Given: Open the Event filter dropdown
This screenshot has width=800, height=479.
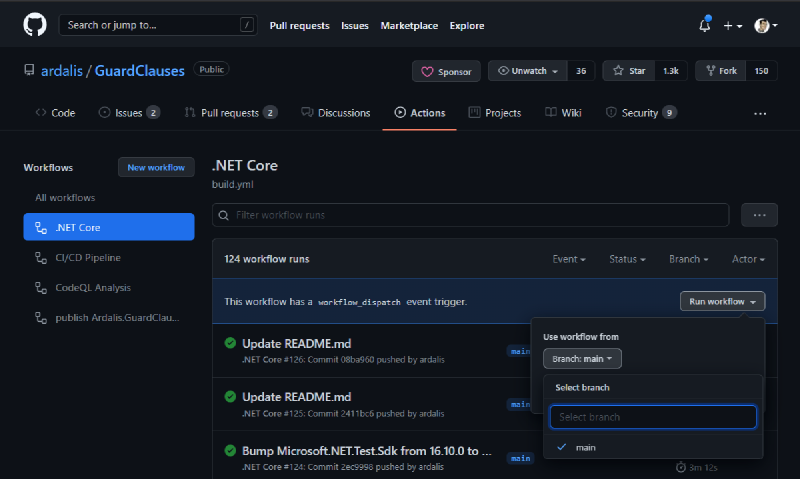Looking at the screenshot, I should click(569, 259).
